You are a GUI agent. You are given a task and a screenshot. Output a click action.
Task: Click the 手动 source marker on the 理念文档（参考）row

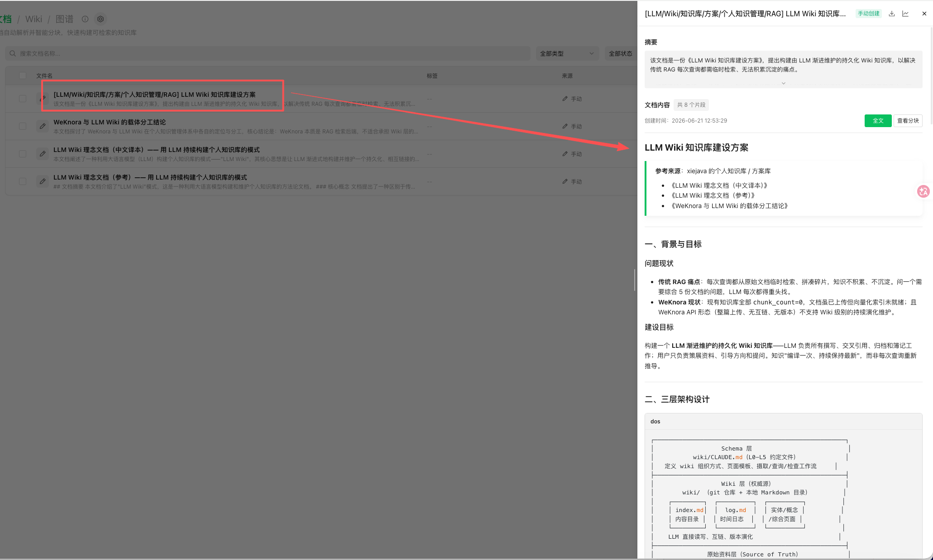572,181
